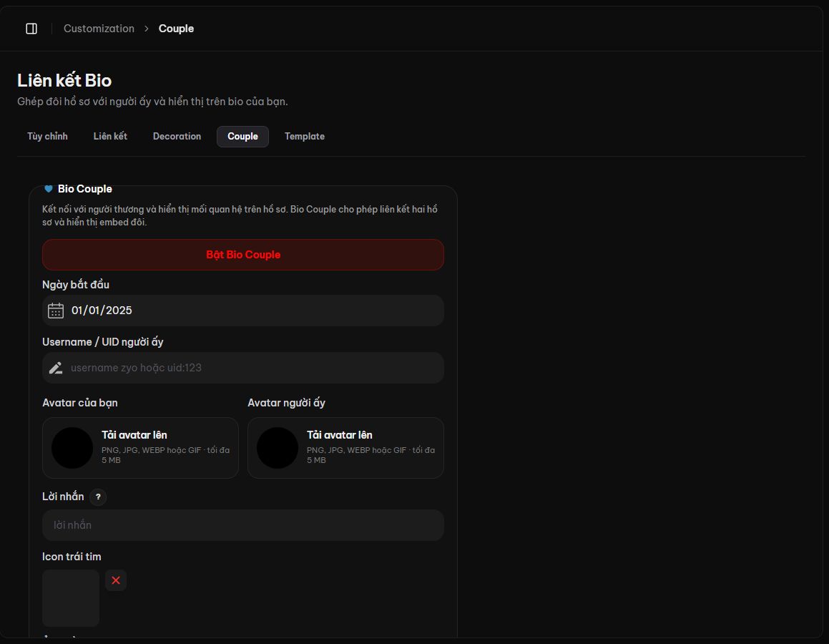This screenshot has width=829, height=644.
Task: Click the Icon trái tim label
Action: pyautogui.click(x=72, y=556)
